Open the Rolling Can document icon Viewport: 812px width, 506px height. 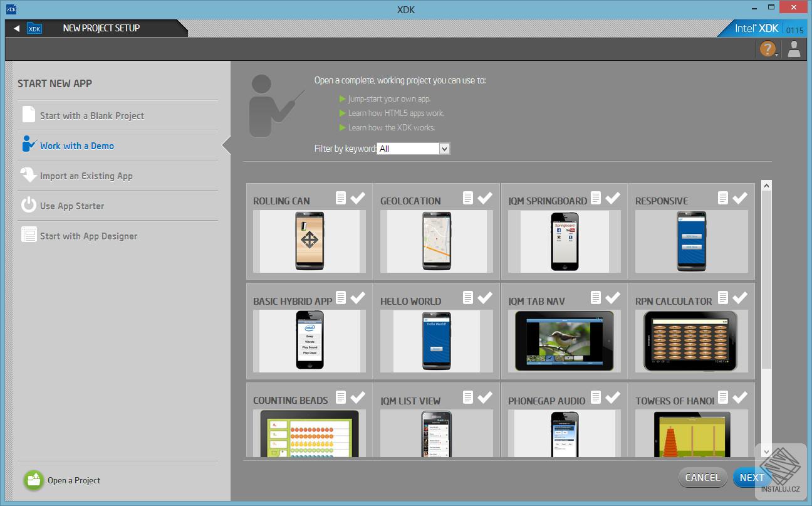click(x=341, y=198)
